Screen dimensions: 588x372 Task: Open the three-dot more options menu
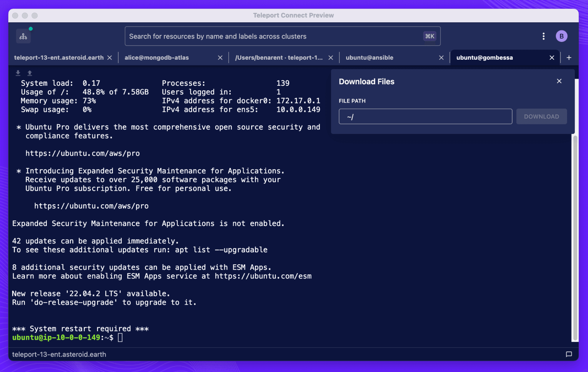[x=543, y=36]
